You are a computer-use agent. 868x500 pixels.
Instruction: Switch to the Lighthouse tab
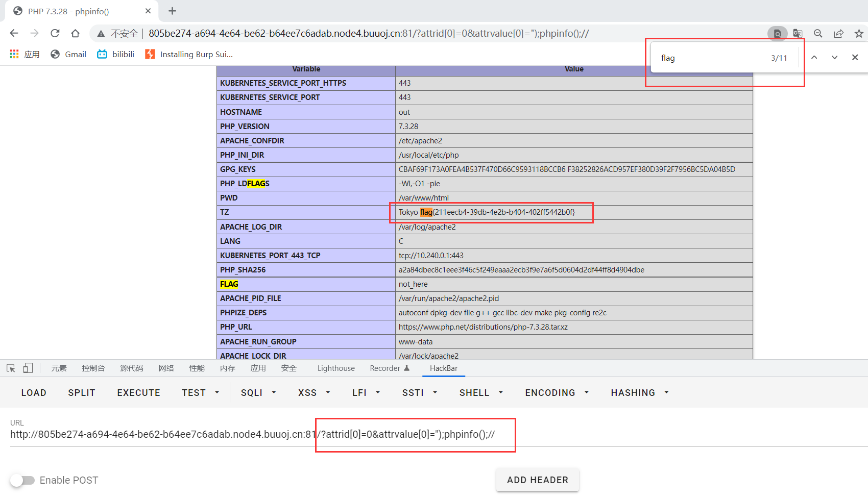coord(336,368)
